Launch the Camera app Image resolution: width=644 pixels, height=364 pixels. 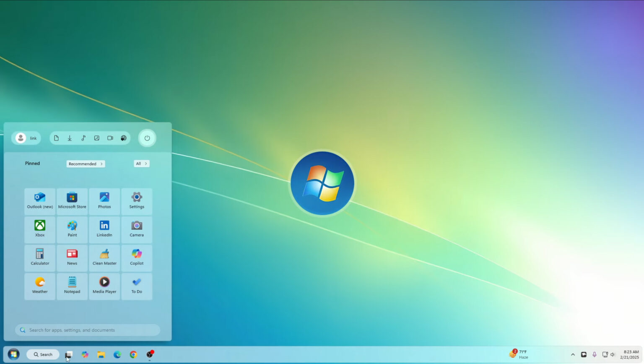136,229
